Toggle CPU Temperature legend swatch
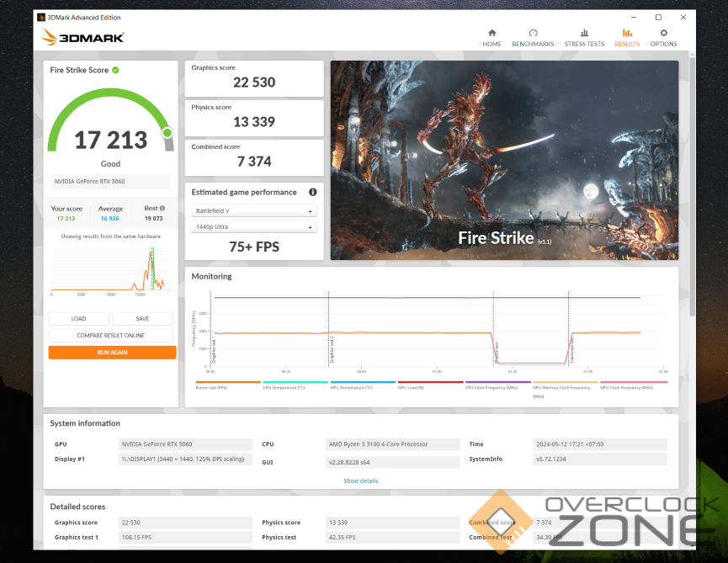 click(x=295, y=382)
